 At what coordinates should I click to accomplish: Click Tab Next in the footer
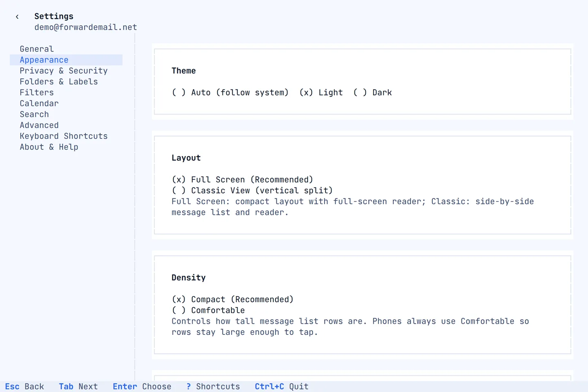[x=78, y=387]
